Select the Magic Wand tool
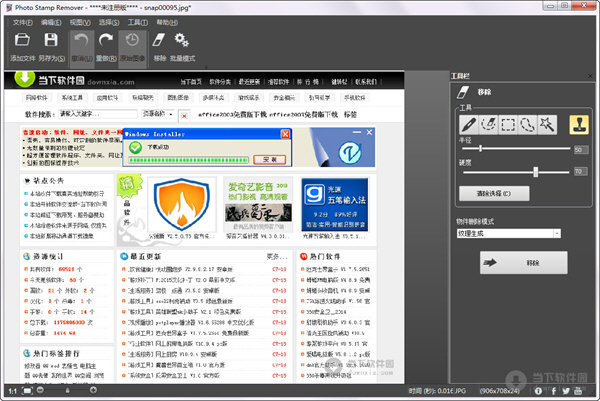 tap(547, 125)
